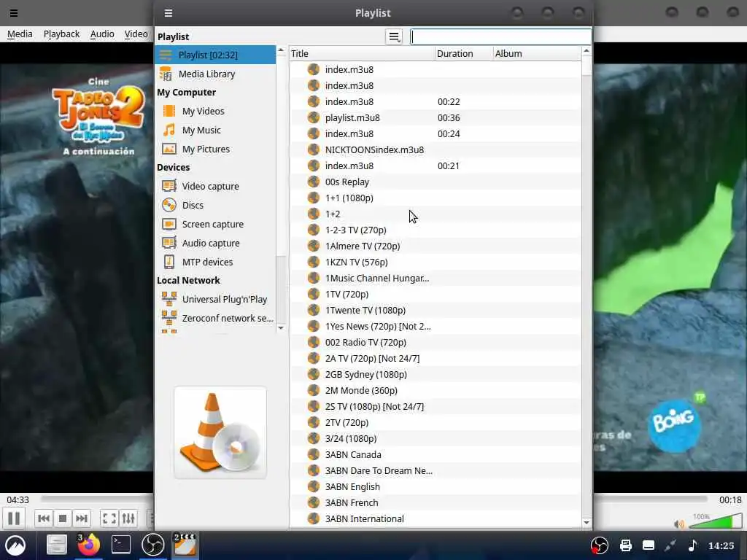Image resolution: width=747 pixels, height=560 pixels.
Task: Select 3ABN International channel
Action: [435, 518]
